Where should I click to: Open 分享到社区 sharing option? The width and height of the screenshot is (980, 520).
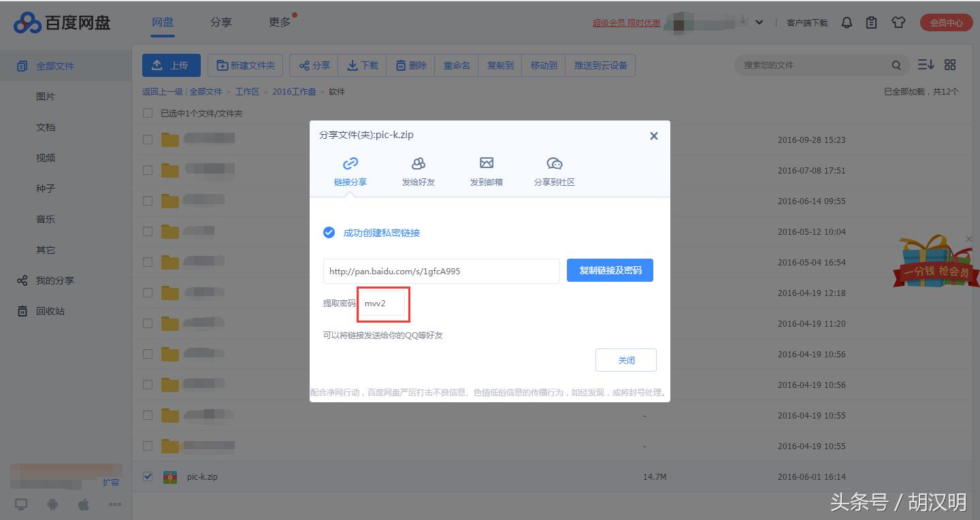tap(555, 170)
